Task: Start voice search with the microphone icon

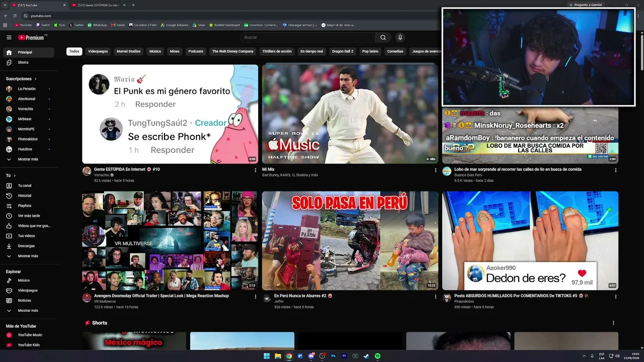Action: [x=400, y=37]
